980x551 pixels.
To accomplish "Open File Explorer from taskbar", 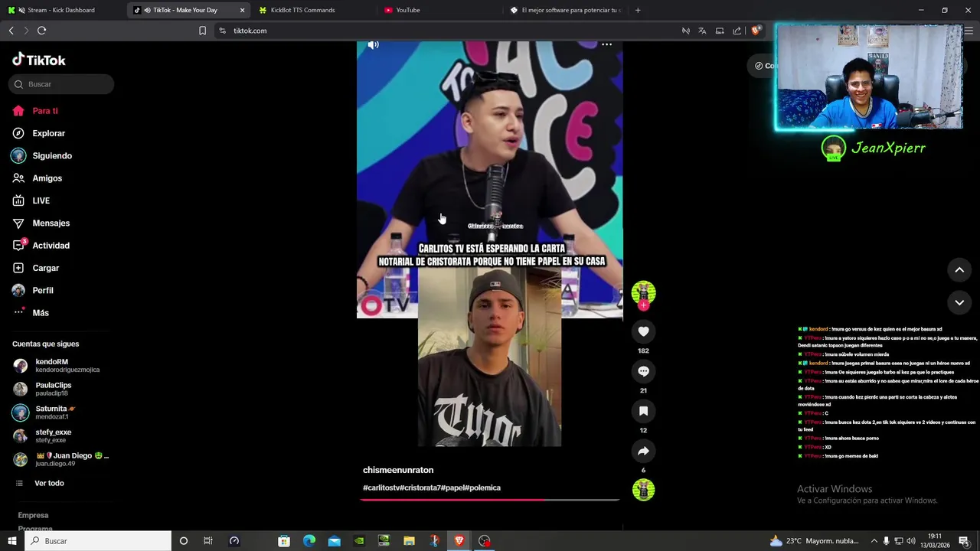I will coord(409,541).
